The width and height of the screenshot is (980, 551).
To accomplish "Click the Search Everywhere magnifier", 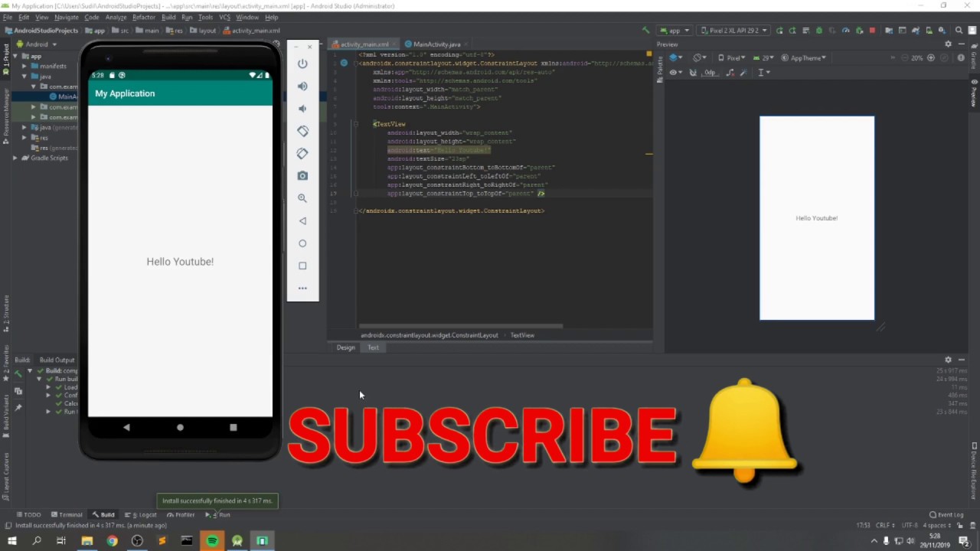I will [959, 31].
